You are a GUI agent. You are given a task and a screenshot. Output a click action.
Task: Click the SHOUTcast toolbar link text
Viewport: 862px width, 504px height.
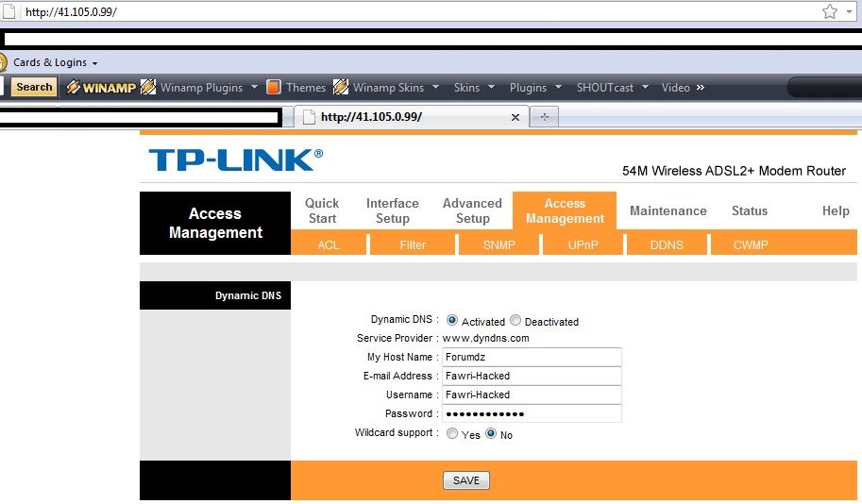(x=604, y=88)
